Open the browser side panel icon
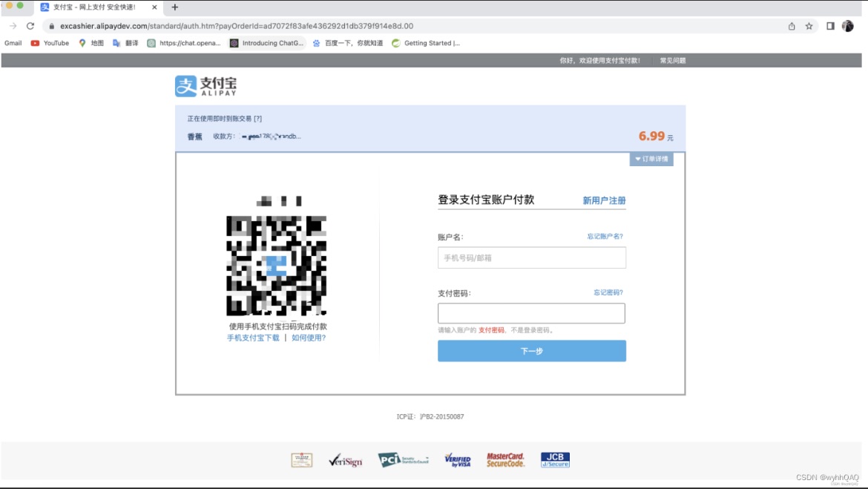Viewport: 868px width, 489px height. [x=830, y=26]
